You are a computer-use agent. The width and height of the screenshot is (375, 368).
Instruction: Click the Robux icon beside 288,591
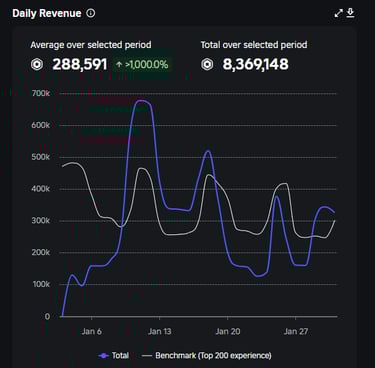[37, 64]
